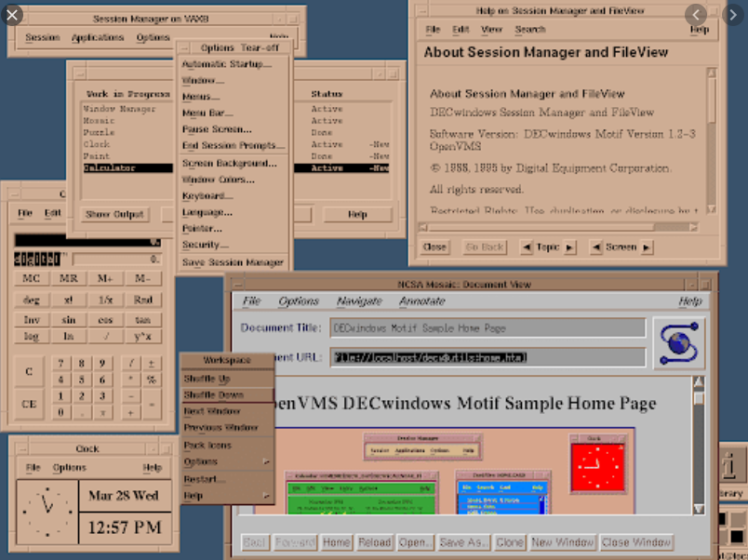The image size is (748, 560).
Task: Expand the Help submenu in Workspace menu
Action: pyautogui.click(x=227, y=496)
